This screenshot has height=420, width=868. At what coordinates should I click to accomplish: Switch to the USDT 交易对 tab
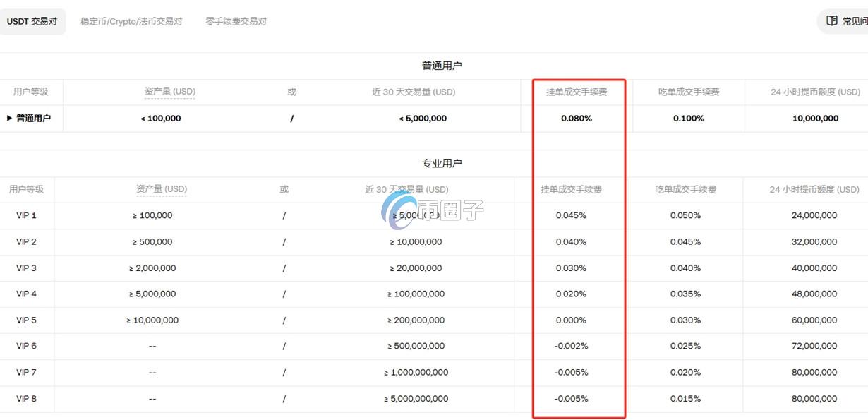32,20
